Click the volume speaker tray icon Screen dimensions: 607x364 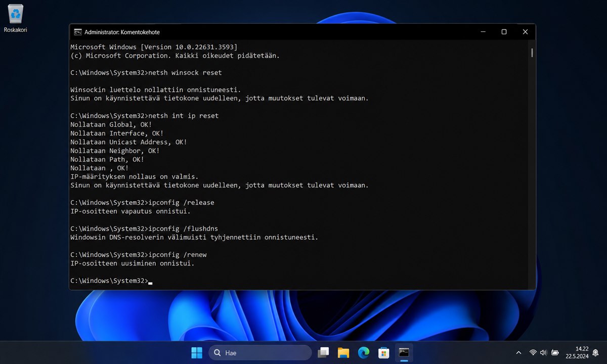click(544, 352)
